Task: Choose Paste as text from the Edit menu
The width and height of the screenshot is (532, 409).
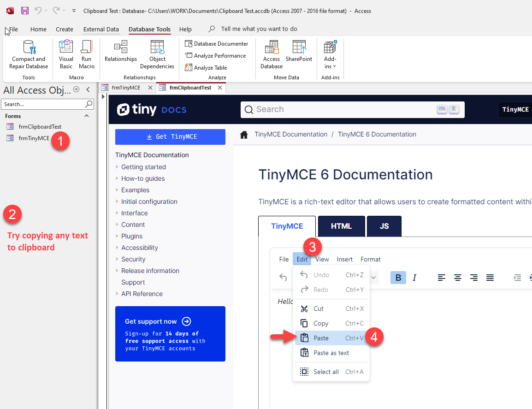Action: (x=331, y=353)
